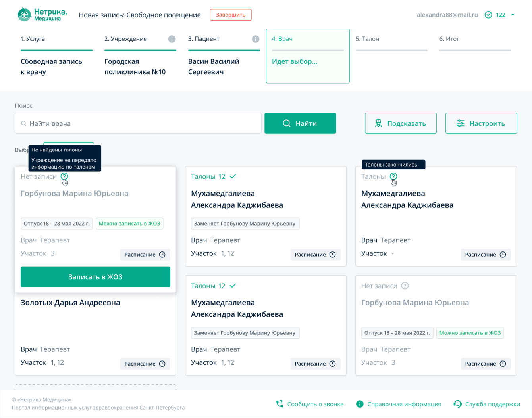Viewport: 532px width, 418px height.
Task: Open the account dropdown arrow next to 122
Action: [x=513, y=15]
